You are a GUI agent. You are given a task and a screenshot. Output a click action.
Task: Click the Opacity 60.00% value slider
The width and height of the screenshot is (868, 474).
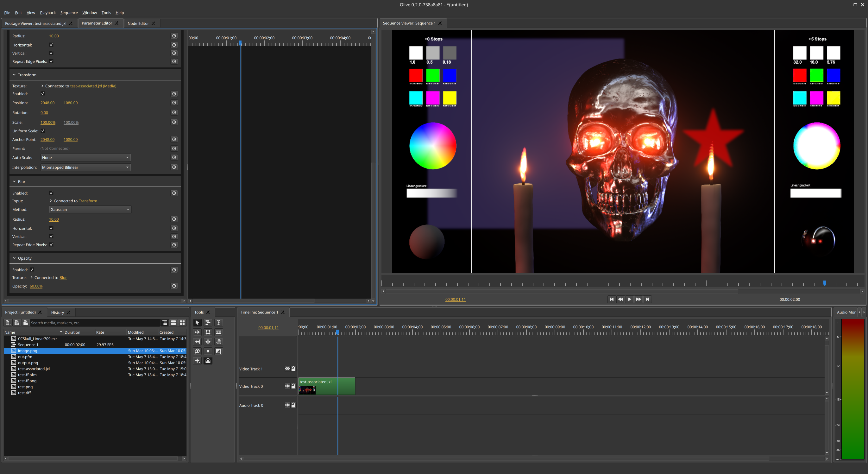click(36, 286)
